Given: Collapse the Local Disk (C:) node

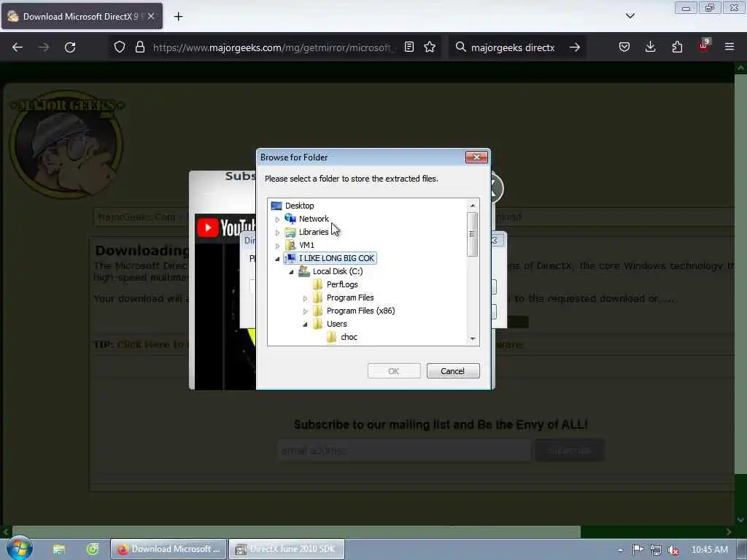Looking at the screenshot, I should [291, 272].
